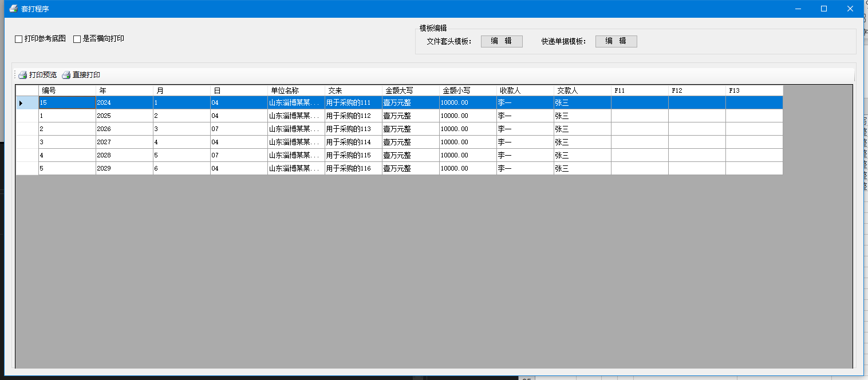Screen dimensions: 868x380
Task: Click the 金额小写 column header
Action: (x=468, y=90)
